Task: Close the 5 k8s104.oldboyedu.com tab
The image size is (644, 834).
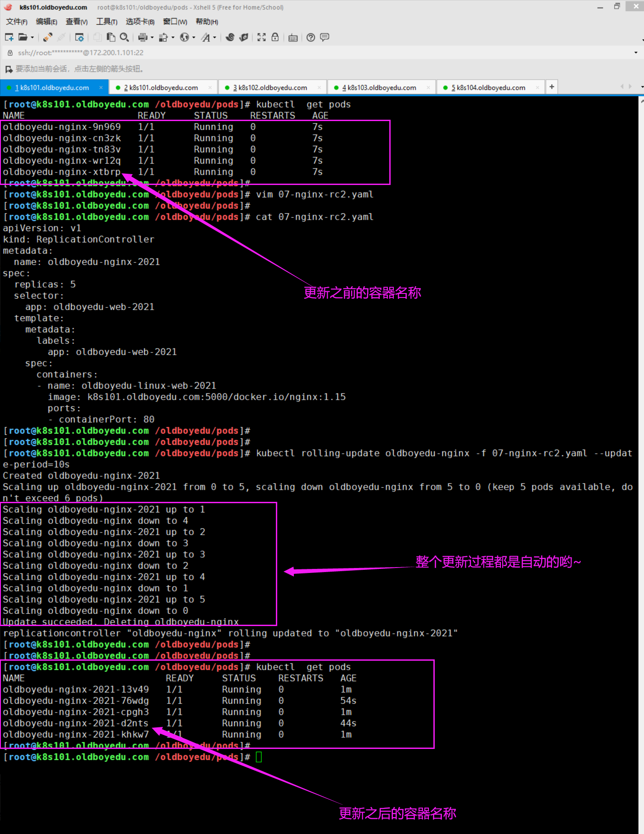Action: pos(537,88)
